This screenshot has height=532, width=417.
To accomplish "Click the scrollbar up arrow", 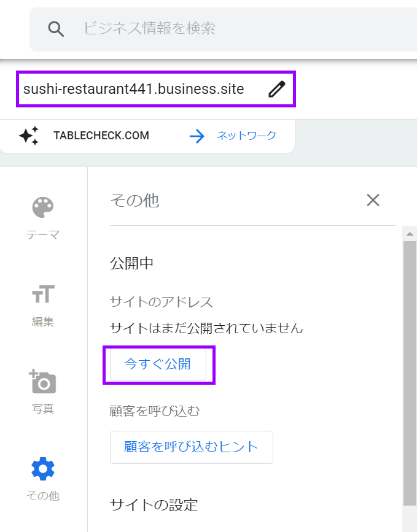I will click(410, 233).
